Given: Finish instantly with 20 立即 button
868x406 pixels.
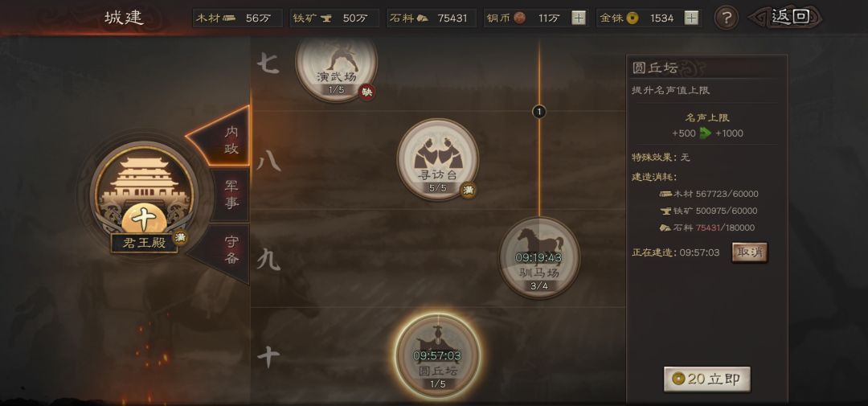Looking at the screenshot, I should [x=707, y=379].
